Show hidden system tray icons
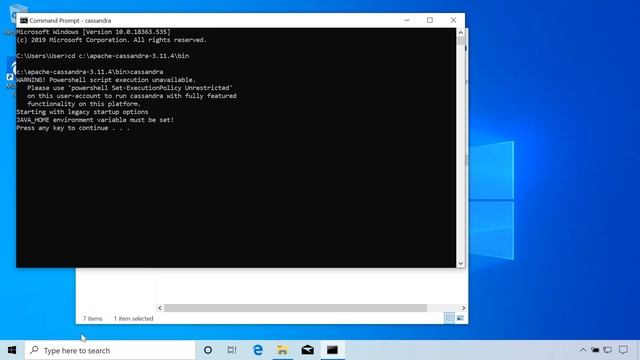 (x=583, y=350)
